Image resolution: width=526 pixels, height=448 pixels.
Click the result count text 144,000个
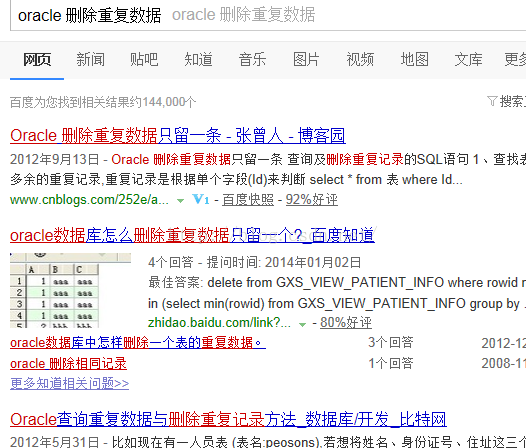coord(169,102)
